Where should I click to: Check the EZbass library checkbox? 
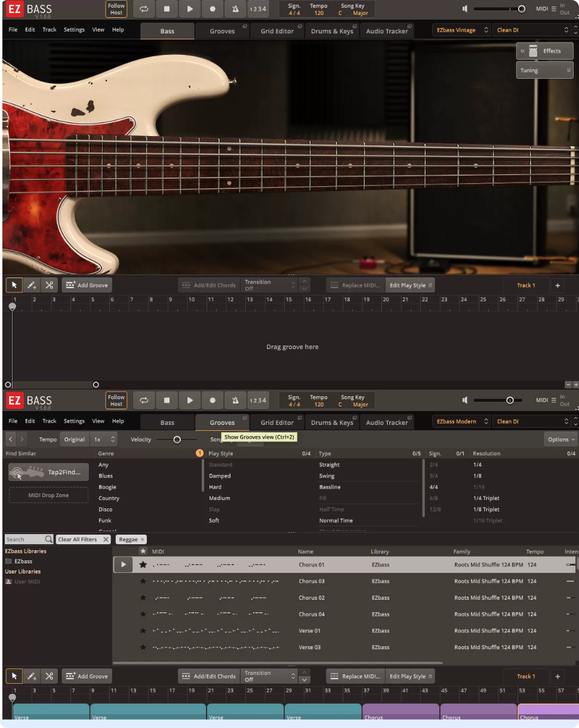point(8,562)
